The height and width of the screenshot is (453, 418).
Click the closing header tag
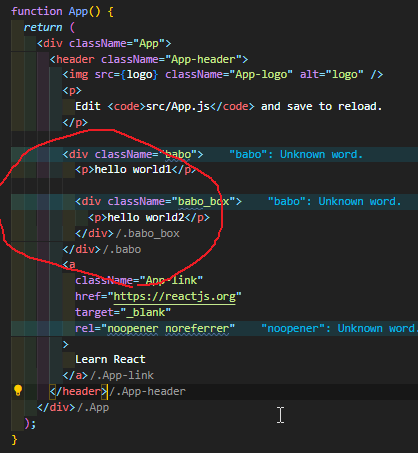(x=78, y=391)
